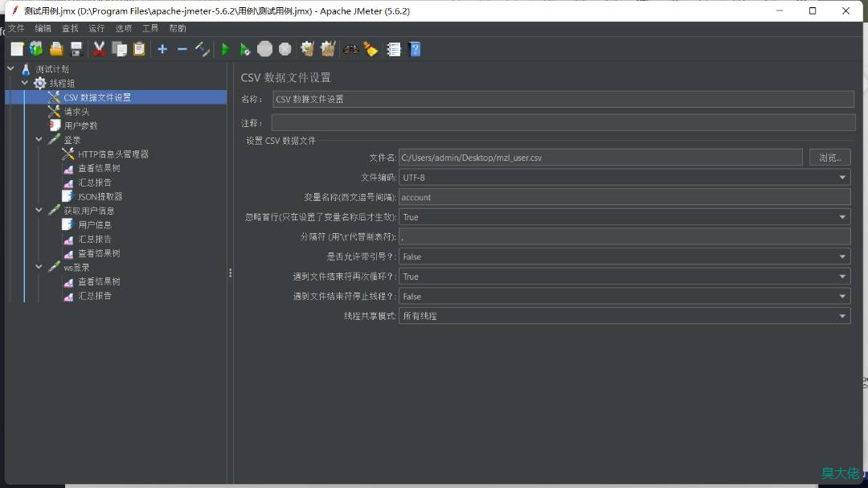This screenshot has width=868, height=488.
Task: Open the 查找 menu
Action: pyautogui.click(x=70, y=28)
